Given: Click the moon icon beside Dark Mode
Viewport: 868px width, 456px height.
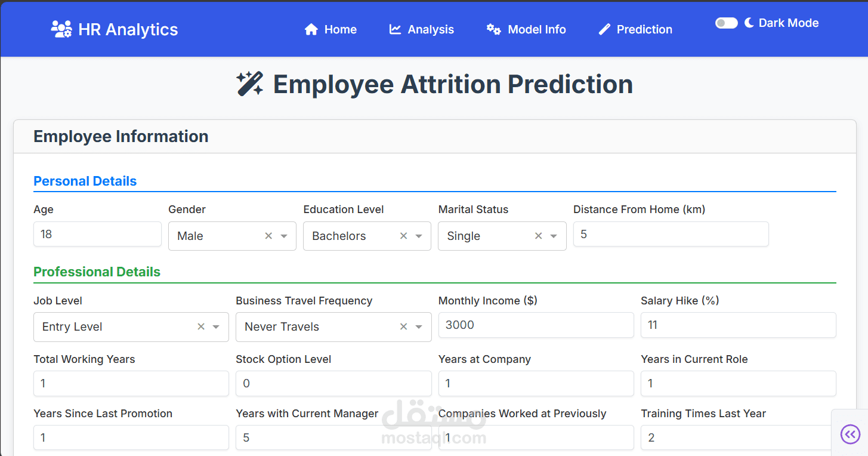Looking at the screenshot, I should click(749, 23).
